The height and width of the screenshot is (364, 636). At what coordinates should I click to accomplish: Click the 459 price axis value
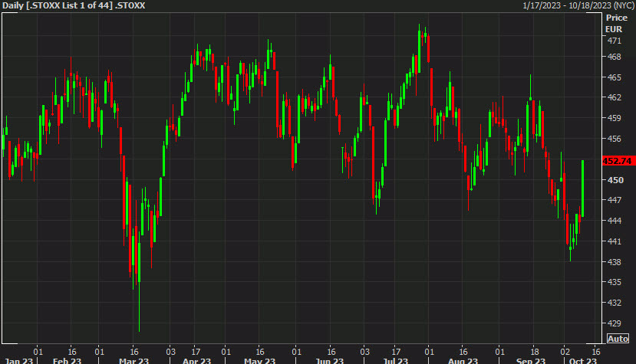click(x=614, y=118)
